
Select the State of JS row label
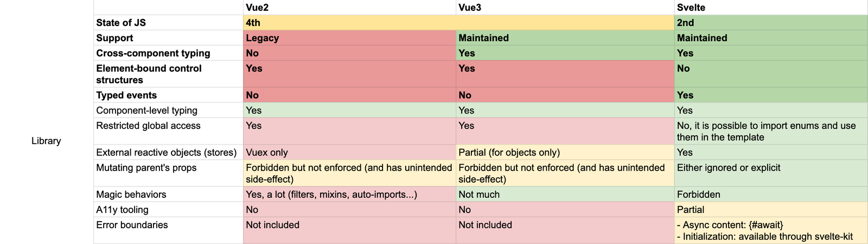168,23
